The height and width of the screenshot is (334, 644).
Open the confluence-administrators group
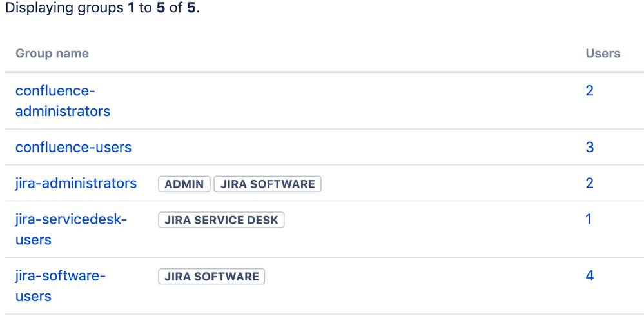[63, 101]
